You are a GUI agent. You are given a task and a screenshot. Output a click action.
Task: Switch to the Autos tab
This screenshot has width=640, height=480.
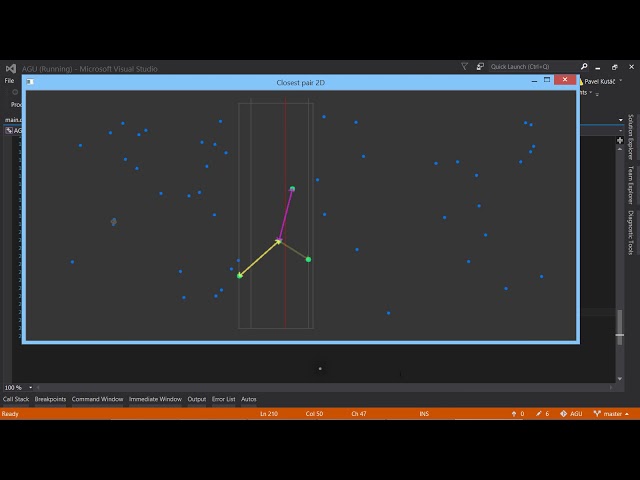(x=249, y=399)
